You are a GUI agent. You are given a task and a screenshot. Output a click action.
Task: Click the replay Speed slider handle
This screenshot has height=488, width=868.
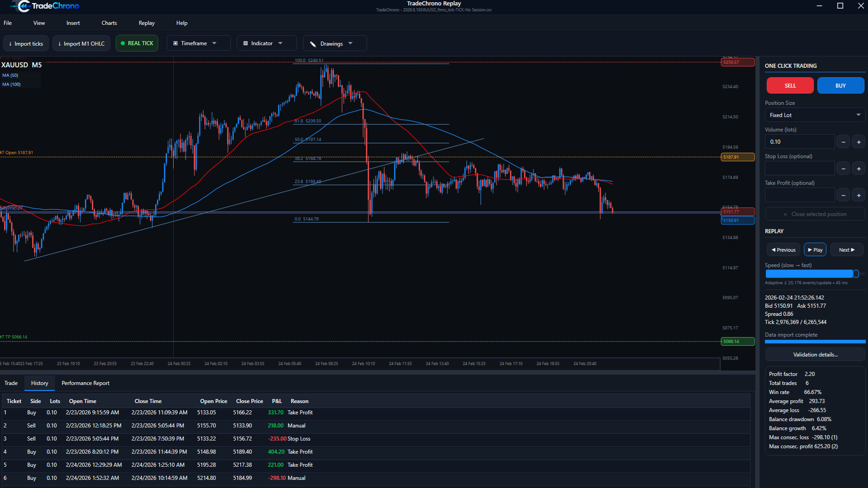pyautogui.click(x=856, y=274)
